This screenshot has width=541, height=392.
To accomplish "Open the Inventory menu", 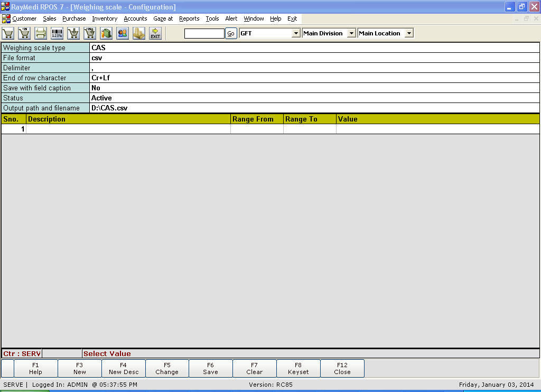I will pyautogui.click(x=105, y=18).
